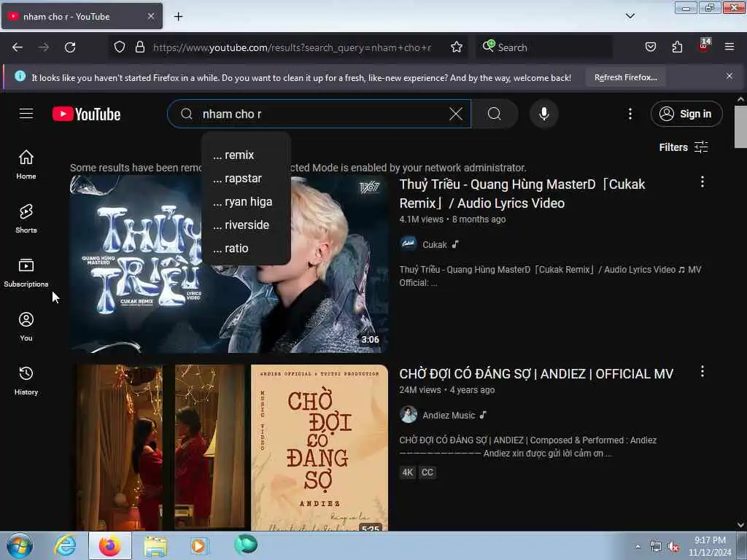Screen dimensions: 747x560
Task: Open the YouTube guide hamburger menu
Action: click(26, 114)
